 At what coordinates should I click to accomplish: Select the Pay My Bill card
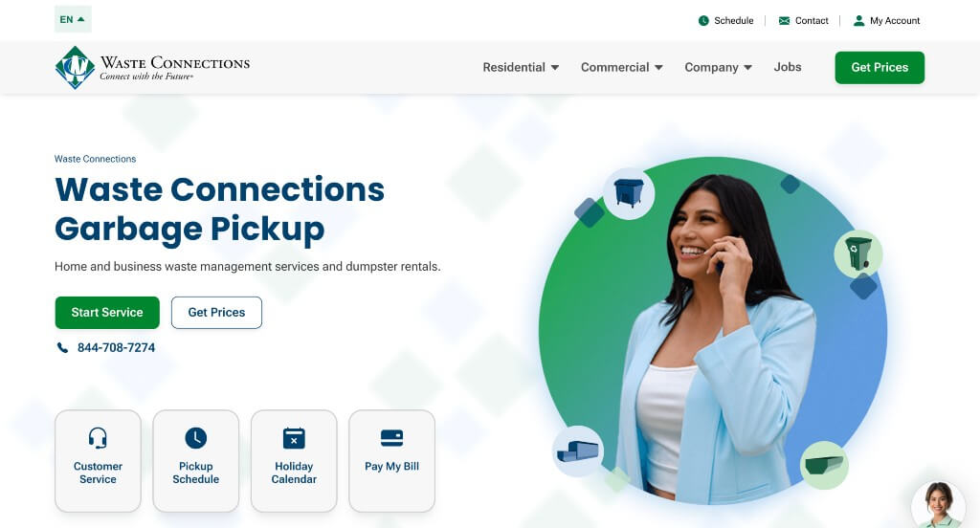[x=391, y=461]
